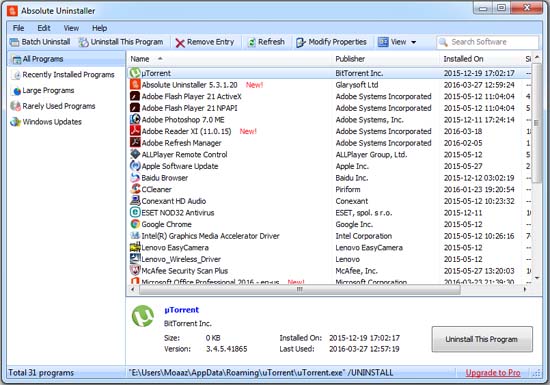Select the Rarely Used Programs category
Viewport: 550px width, 385px height.
coord(59,106)
